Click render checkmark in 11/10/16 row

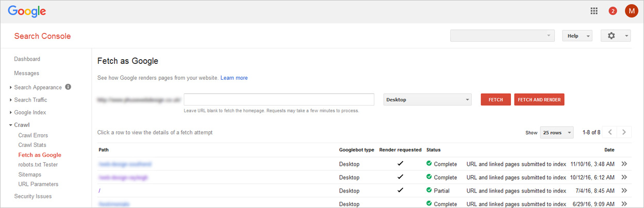pos(400,164)
